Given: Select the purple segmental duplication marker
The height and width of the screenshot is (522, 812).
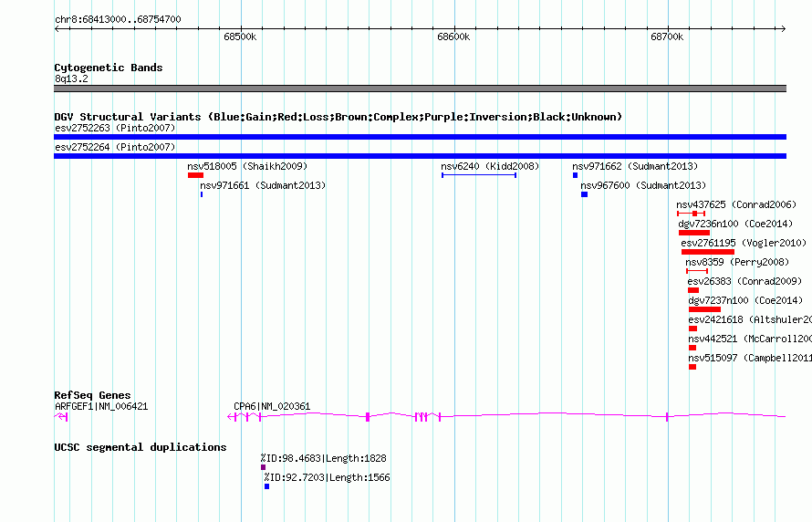Looking at the screenshot, I should click(x=263, y=467).
